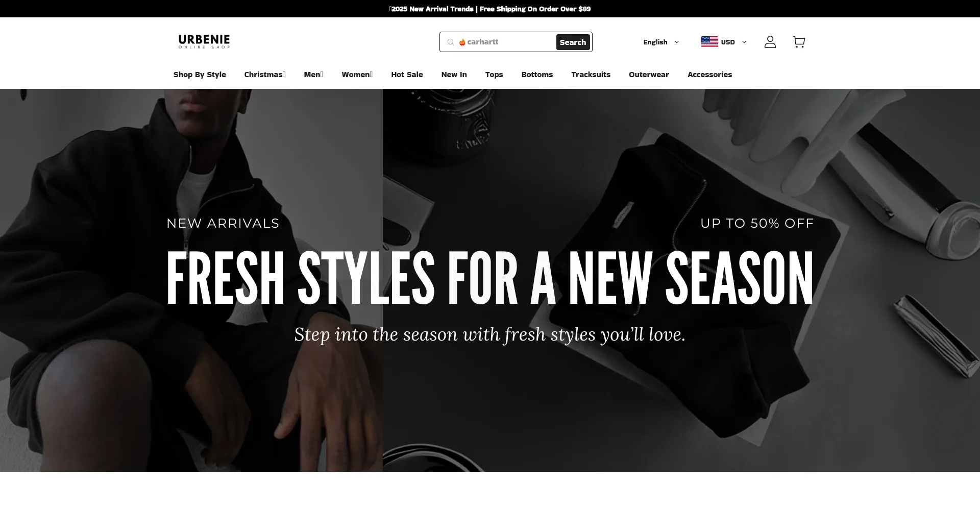
Task: Click the Fresh Styles hero banner
Action: click(x=490, y=280)
